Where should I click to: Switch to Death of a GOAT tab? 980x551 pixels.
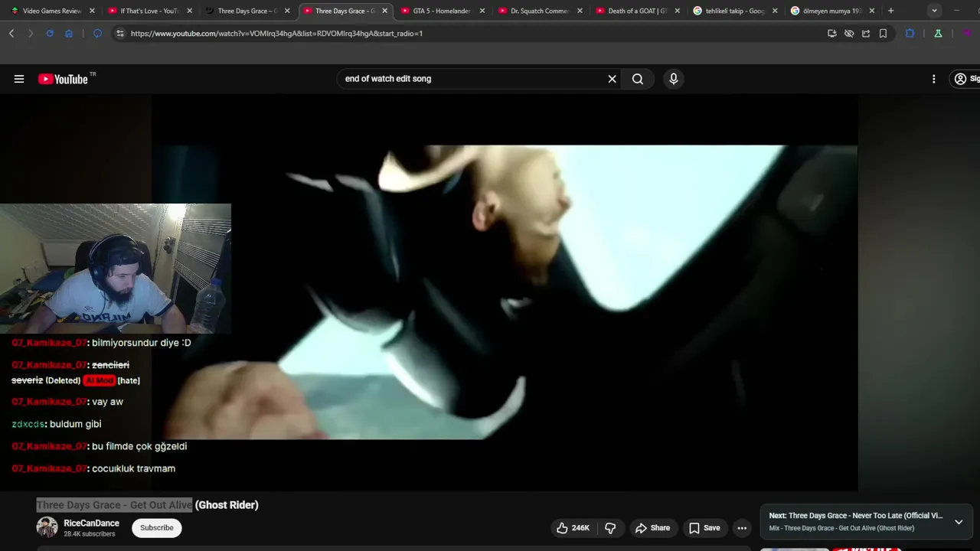pyautogui.click(x=638, y=11)
